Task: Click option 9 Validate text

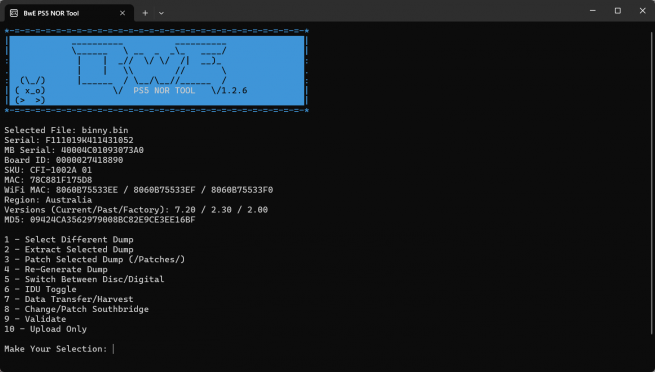Action: [x=35, y=319]
